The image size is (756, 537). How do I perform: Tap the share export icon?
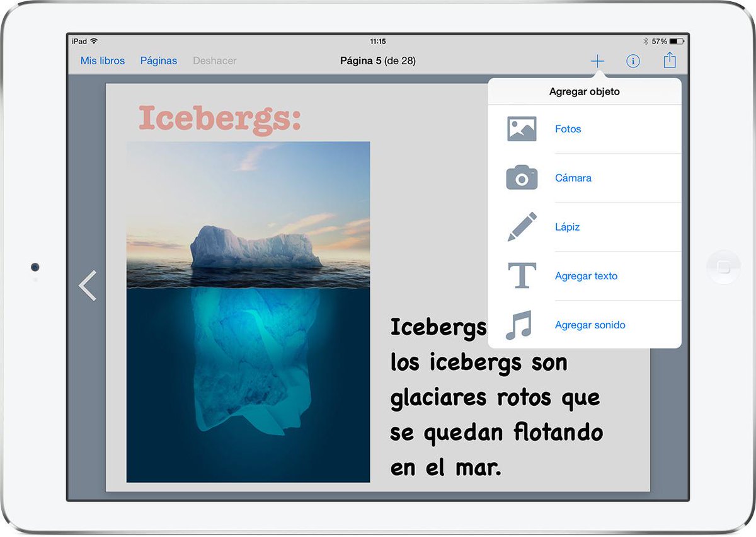pos(670,60)
